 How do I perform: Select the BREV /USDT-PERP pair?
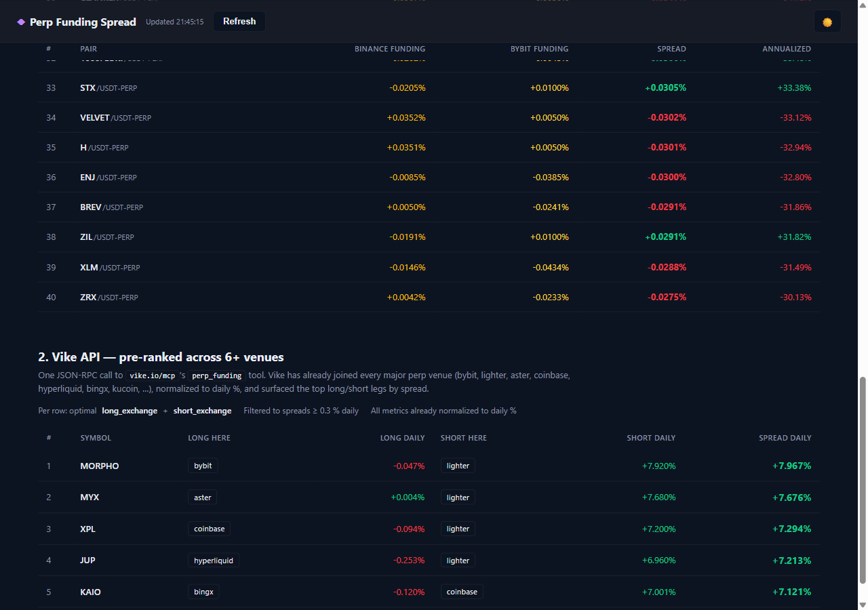111,207
